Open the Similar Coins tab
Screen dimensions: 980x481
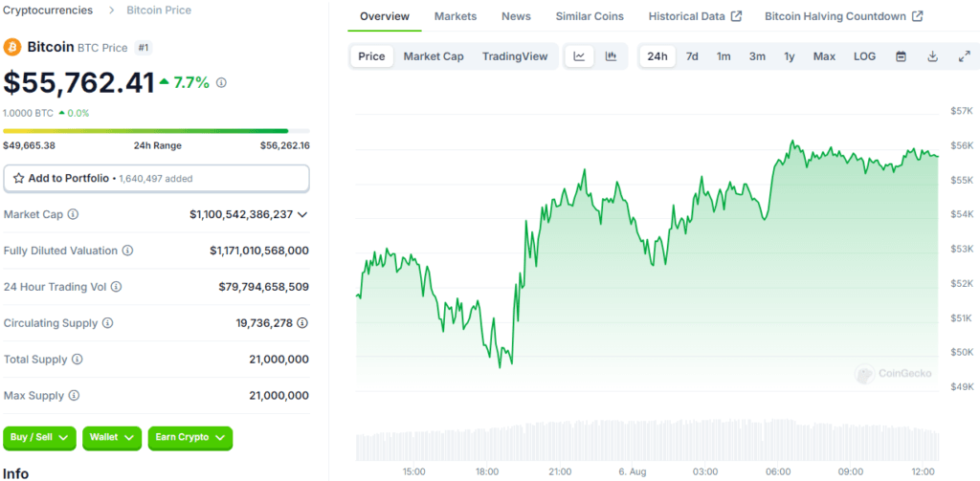pos(590,16)
